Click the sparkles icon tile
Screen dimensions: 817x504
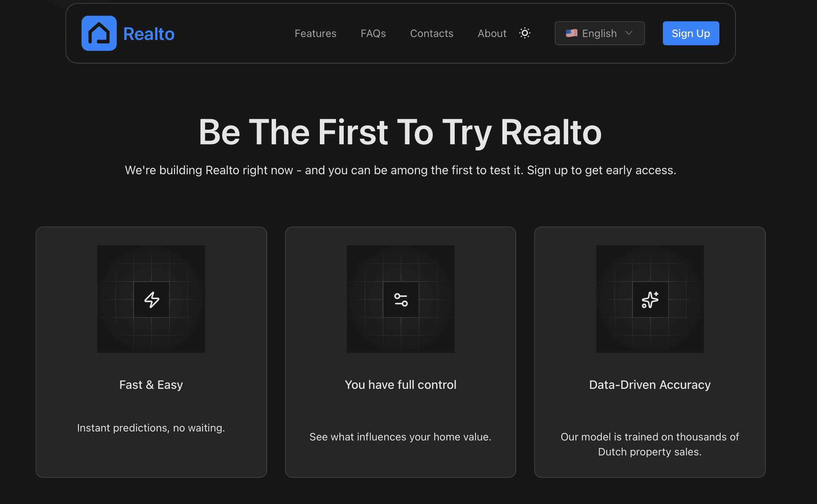pos(650,299)
